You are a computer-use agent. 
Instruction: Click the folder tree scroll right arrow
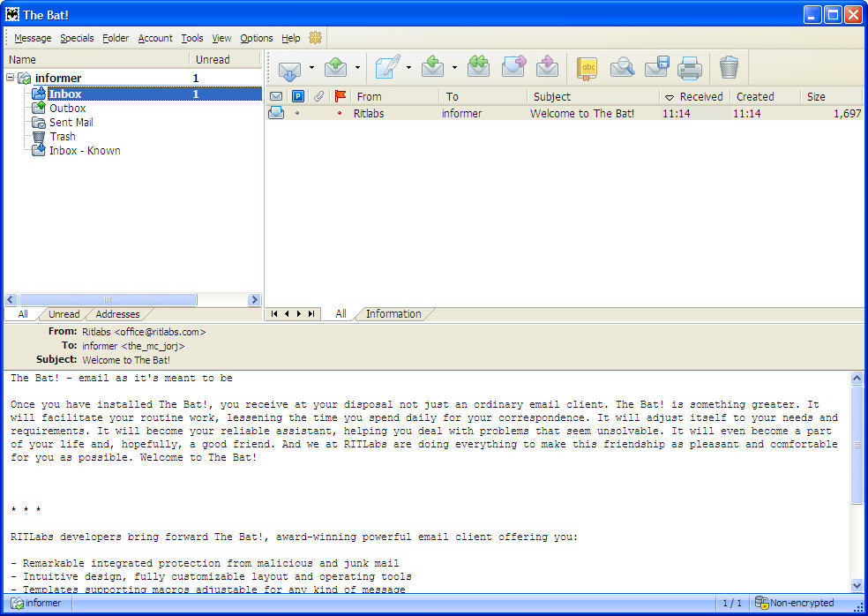[254, 300]
